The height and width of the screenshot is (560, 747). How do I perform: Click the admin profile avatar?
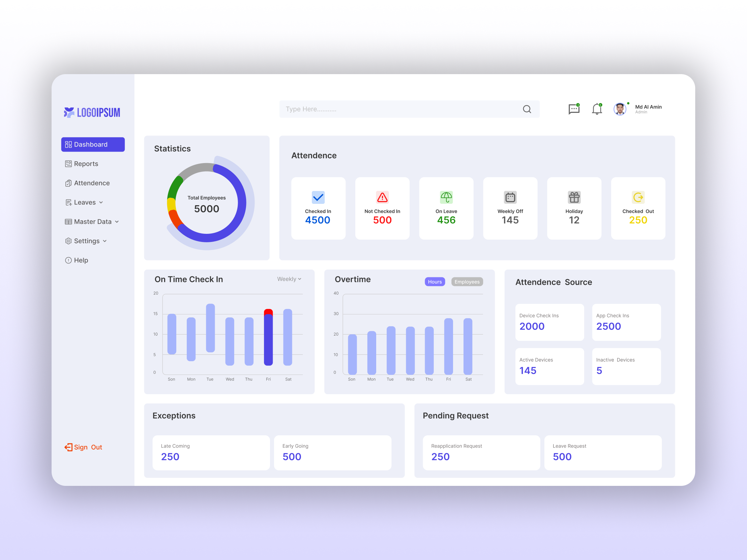620,109
